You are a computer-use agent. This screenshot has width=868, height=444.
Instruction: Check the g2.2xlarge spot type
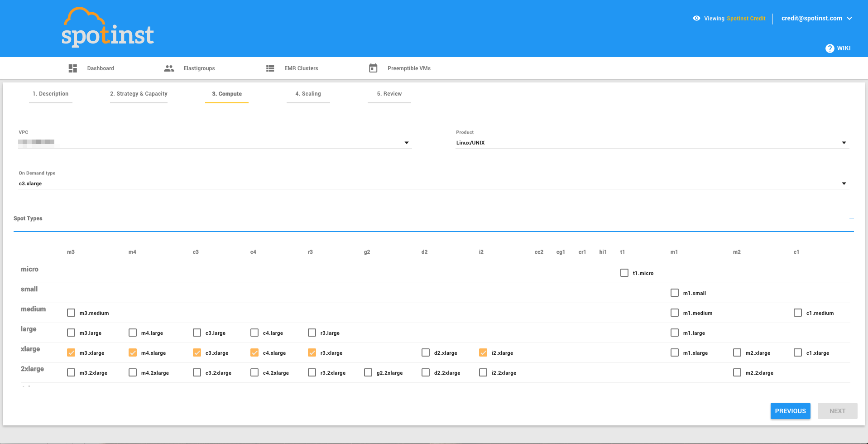[x=368, y=373]
